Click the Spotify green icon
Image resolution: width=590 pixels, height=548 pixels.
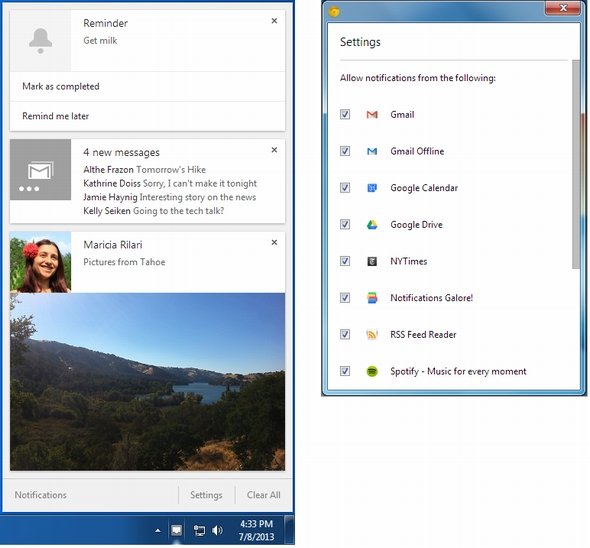[372, 371]
